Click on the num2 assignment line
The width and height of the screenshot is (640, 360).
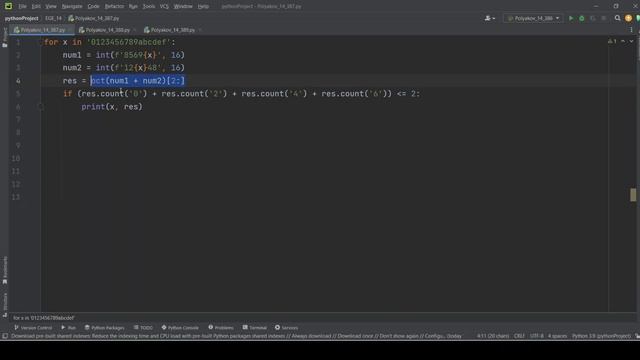(x=124, y=68)
